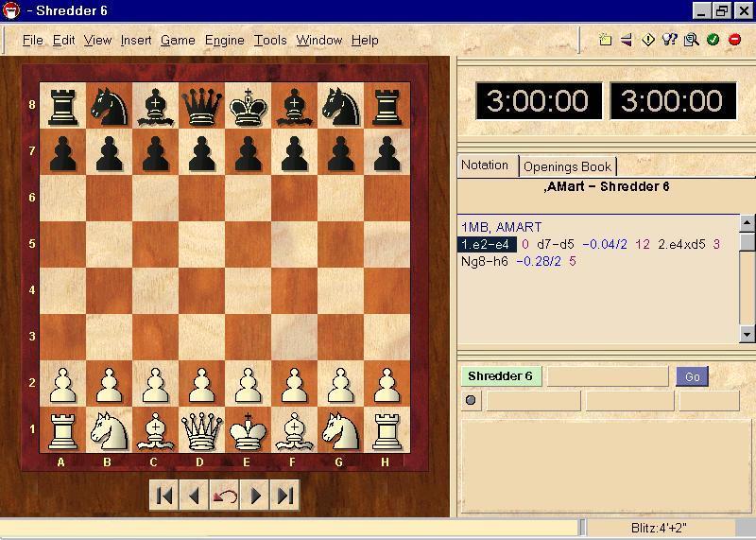
Task: Jump to the end of the game
Action: tap(285, 496)
